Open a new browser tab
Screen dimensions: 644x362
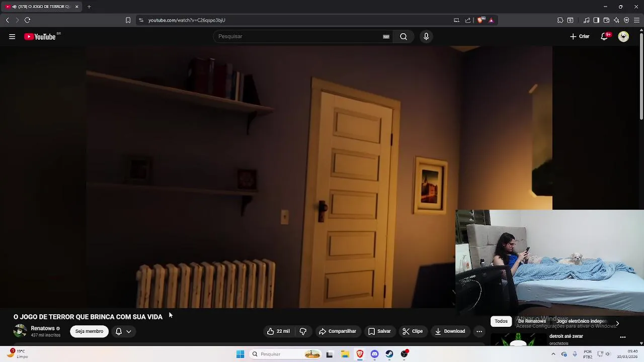pos(89,7)
